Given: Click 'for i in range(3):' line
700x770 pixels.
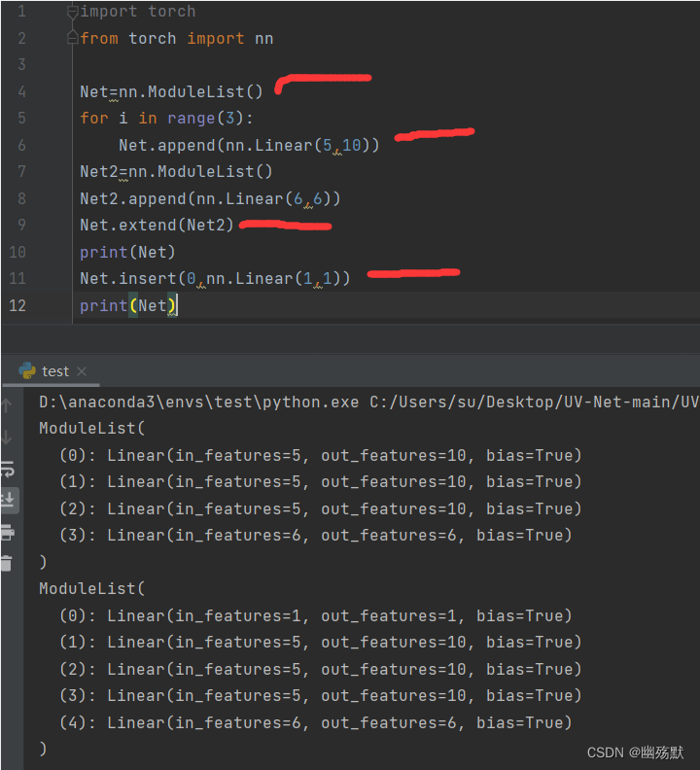Looking at the screenshot, I should 166,119.
